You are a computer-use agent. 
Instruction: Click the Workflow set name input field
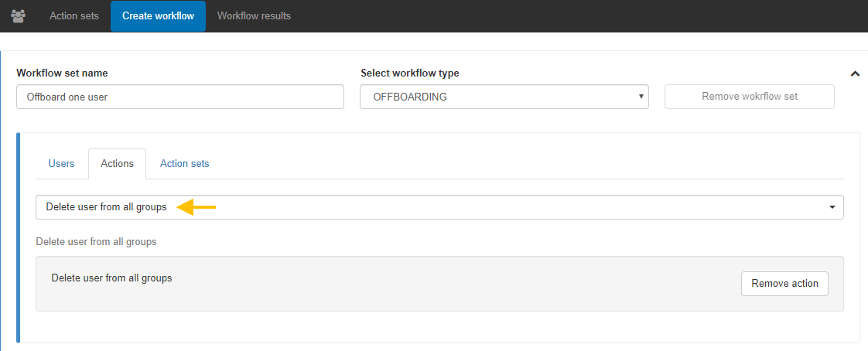coord(179,97)
